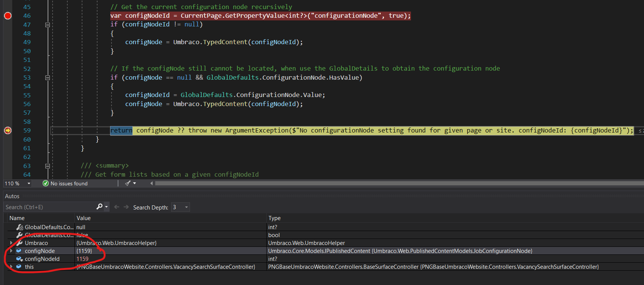Screen dimensions: 644x285
Task: Expand the Umbraco variable in Autos
Action: coord(11,243)
